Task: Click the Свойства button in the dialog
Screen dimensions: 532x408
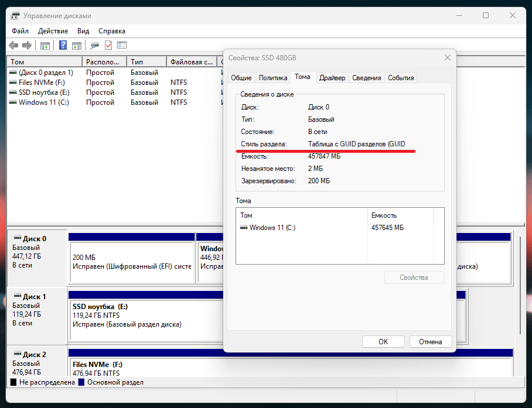Action: (x=414, y=277)
